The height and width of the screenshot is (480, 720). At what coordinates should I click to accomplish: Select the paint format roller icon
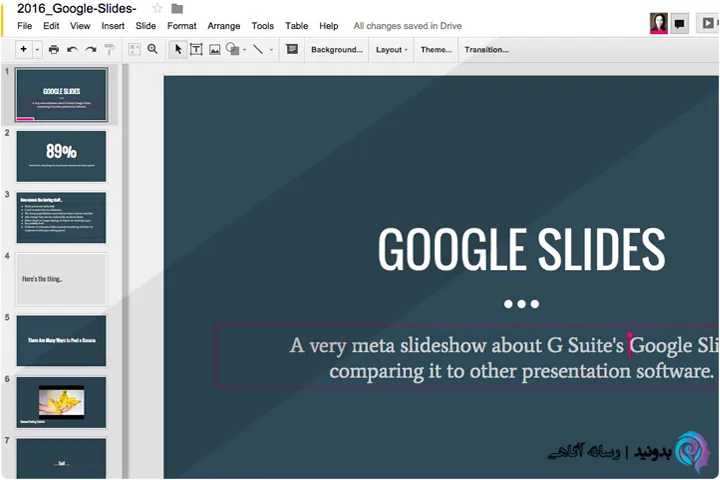(x=109, y=50)
